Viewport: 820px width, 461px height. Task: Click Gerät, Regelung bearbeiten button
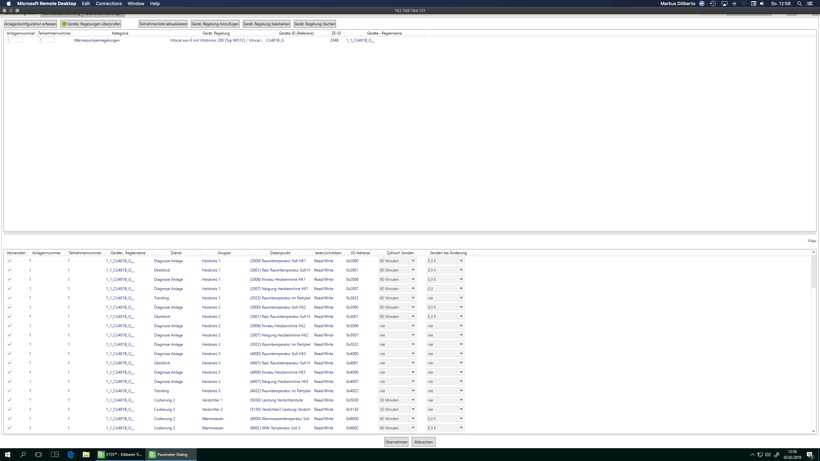coord(267,24)
